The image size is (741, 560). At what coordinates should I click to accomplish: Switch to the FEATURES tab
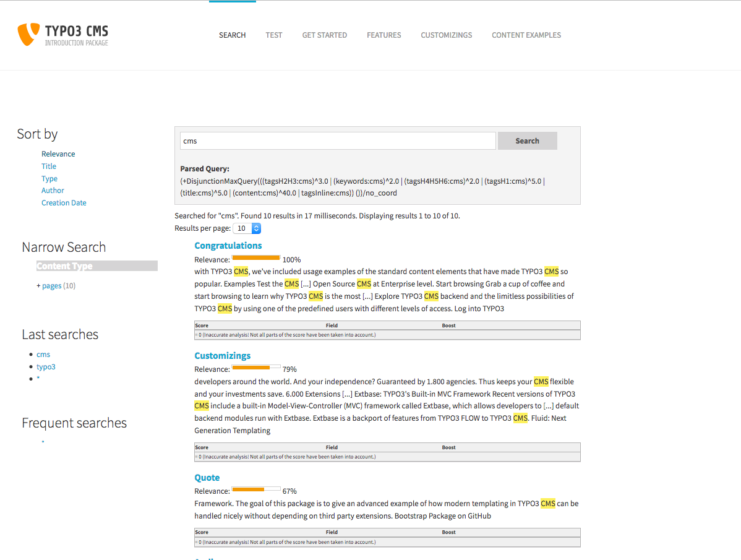(x=383, y=35)
